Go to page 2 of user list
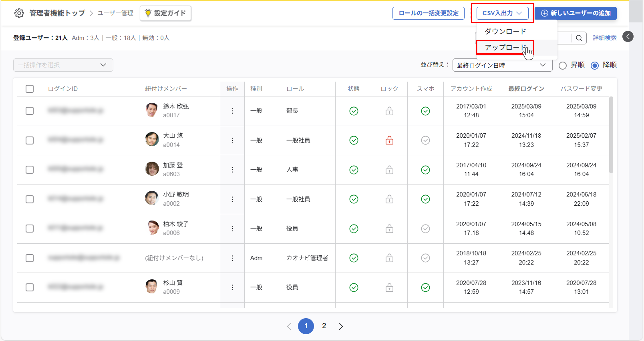644x341 pixels. [324, 326]
